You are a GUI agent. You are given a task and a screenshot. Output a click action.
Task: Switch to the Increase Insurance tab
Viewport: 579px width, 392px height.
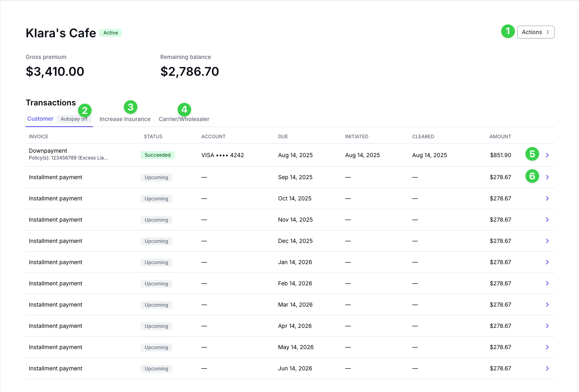[x=125, y=119]
